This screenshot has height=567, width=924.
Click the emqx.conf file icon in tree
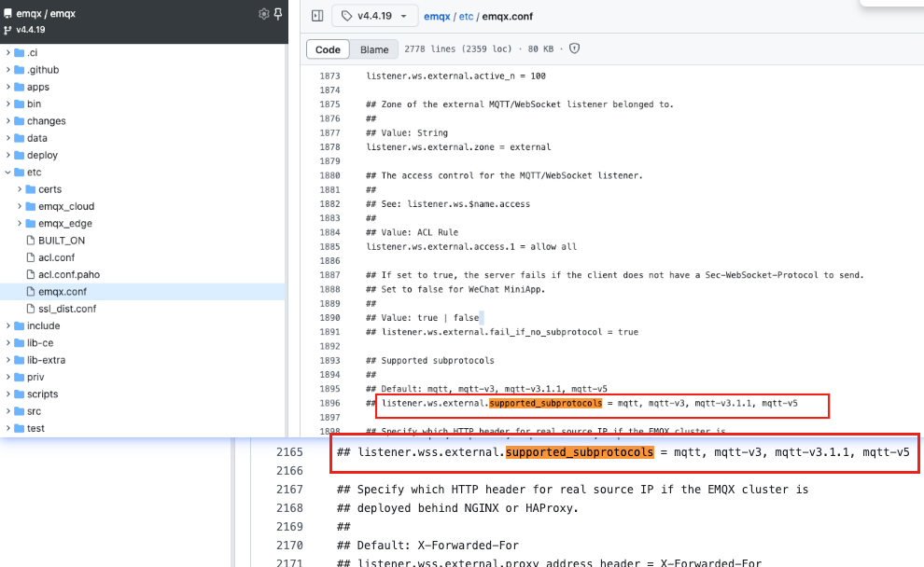click(30, 292)
